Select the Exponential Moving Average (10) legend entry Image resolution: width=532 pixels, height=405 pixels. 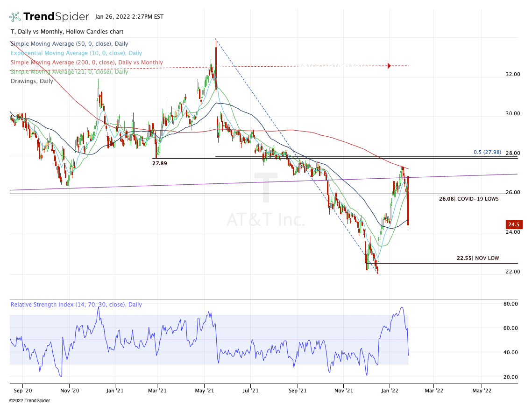click(76, 53)
